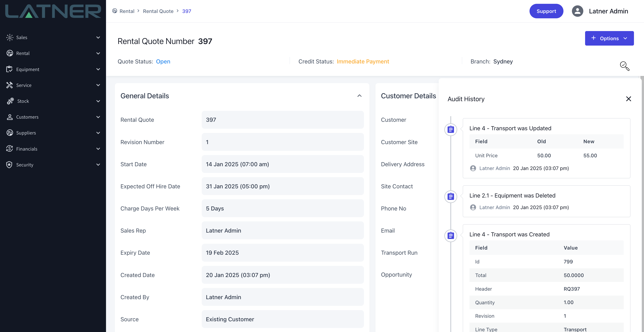Click the Equipment sidebar icon
Image resolution: width=644 pixels, height=332 pixels.
pos(10,69)
